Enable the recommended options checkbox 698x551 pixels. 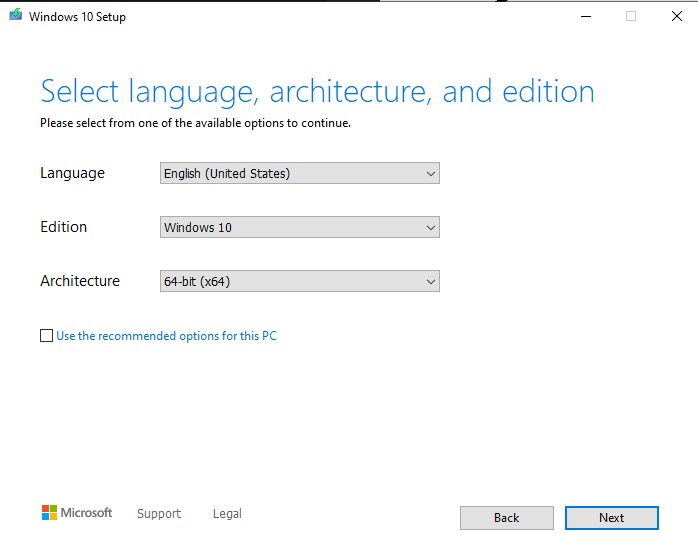coord(46,336)
